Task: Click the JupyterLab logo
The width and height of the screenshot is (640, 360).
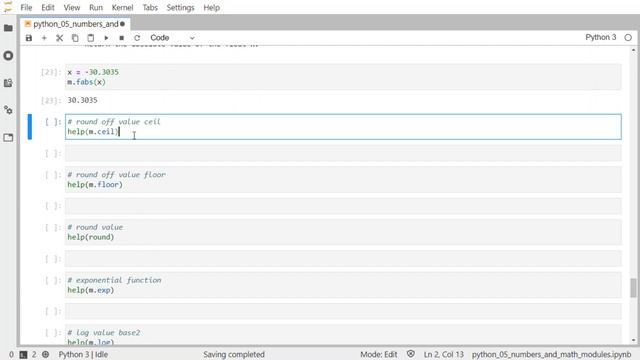Action: tap(8, 7)
